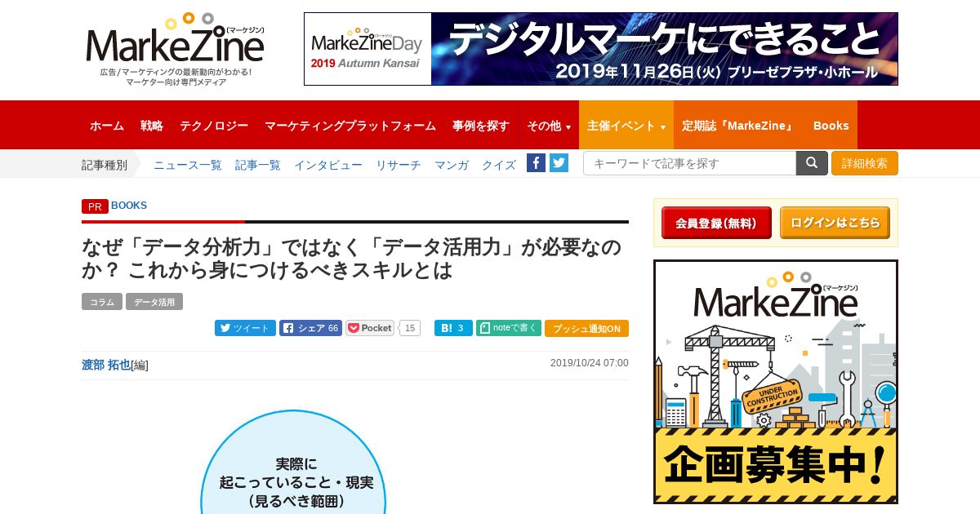980x514 pixels.
Task: Click the article headline text
Action: click(351, 259)
